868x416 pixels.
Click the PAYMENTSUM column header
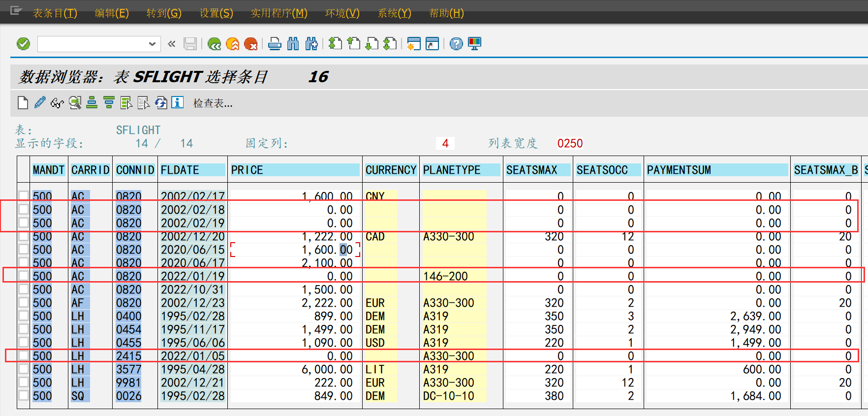click(x=717, y=170)
